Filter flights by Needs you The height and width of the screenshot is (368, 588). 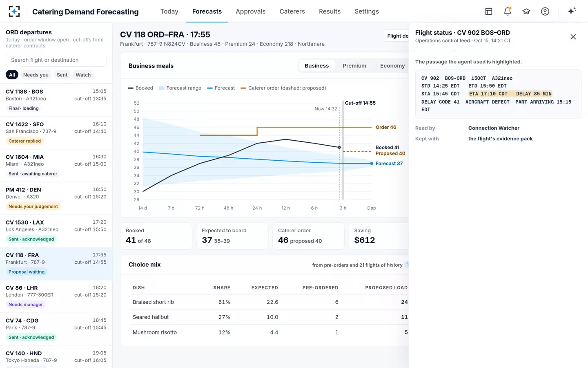click(36, 75)
